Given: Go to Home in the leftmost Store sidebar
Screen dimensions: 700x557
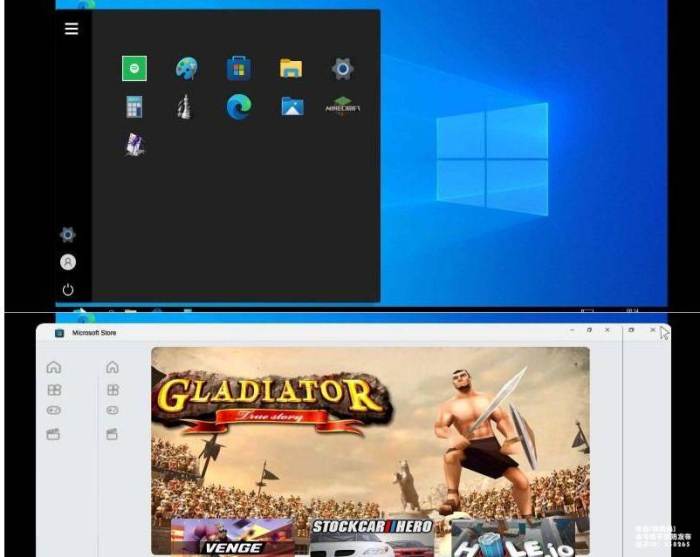Looking at the screenshot, I should click(x=54, y=367).
